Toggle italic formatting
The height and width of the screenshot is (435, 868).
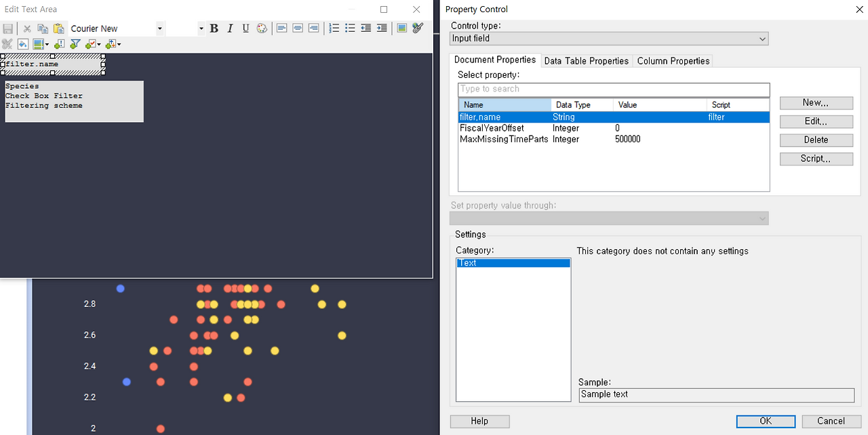pyautogui.click(x=230, y=28)
